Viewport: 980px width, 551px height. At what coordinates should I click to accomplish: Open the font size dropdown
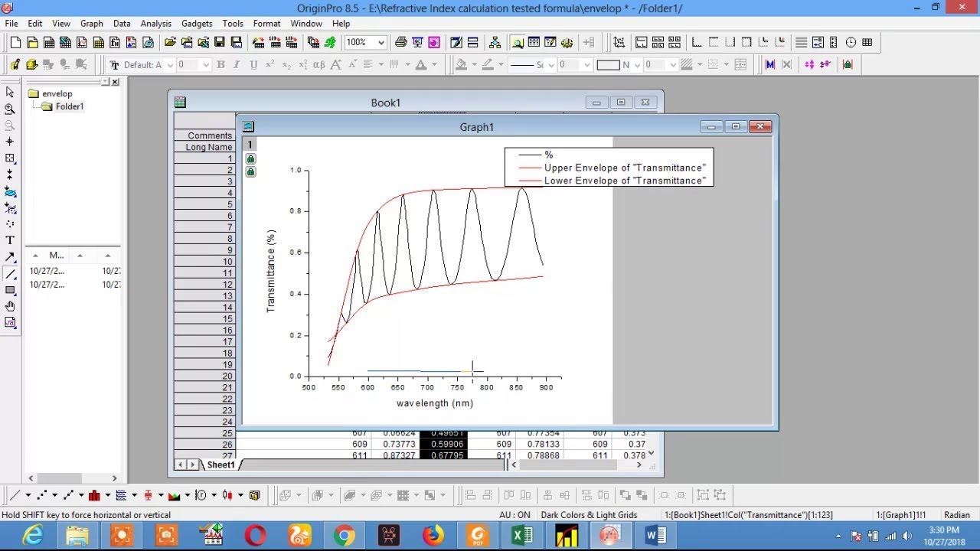pos(205,65)
